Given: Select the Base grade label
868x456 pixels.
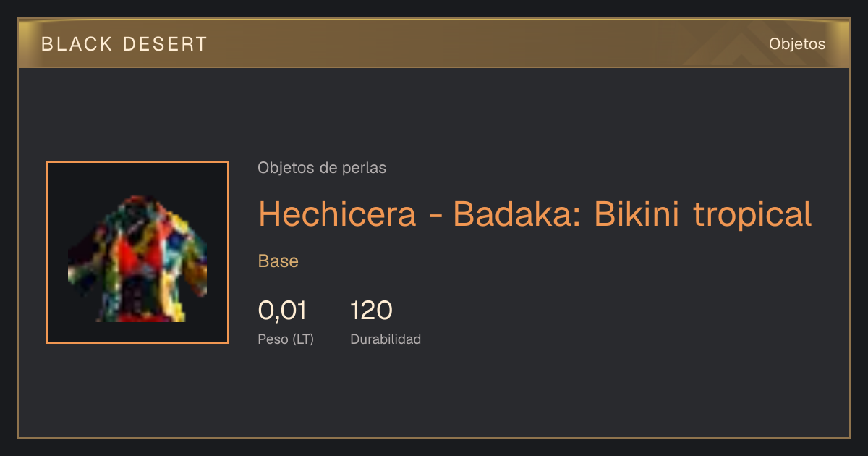Looking at the screenshot, I should 278,261.
